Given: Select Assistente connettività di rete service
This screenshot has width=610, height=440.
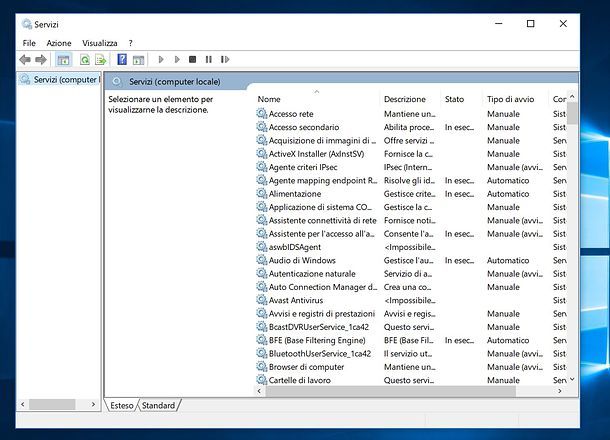Looking at the screenshot, I should (x=323, y=220).
